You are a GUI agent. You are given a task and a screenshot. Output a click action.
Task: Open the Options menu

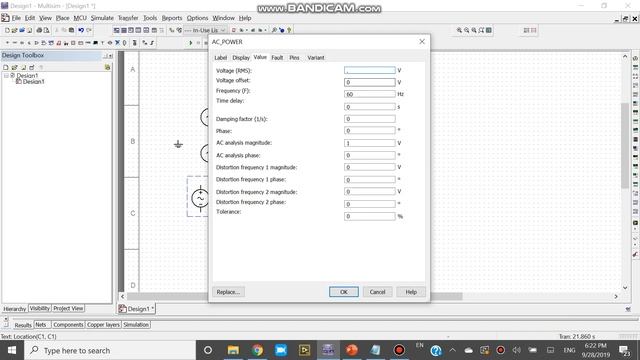pyautogui.click(x=197, y=18)
